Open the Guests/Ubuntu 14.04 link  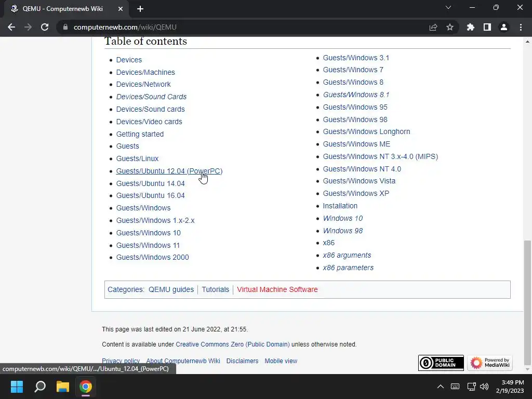pos(150,183)
